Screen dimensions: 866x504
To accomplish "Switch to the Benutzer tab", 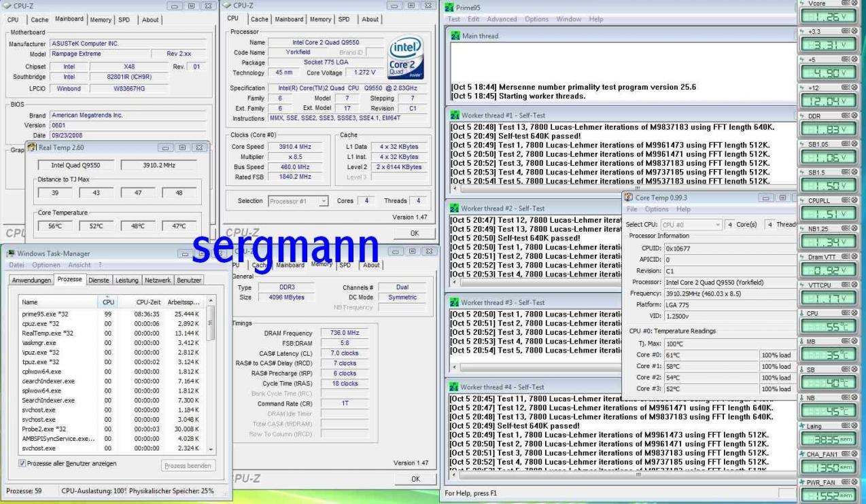I will click(188, 280).
